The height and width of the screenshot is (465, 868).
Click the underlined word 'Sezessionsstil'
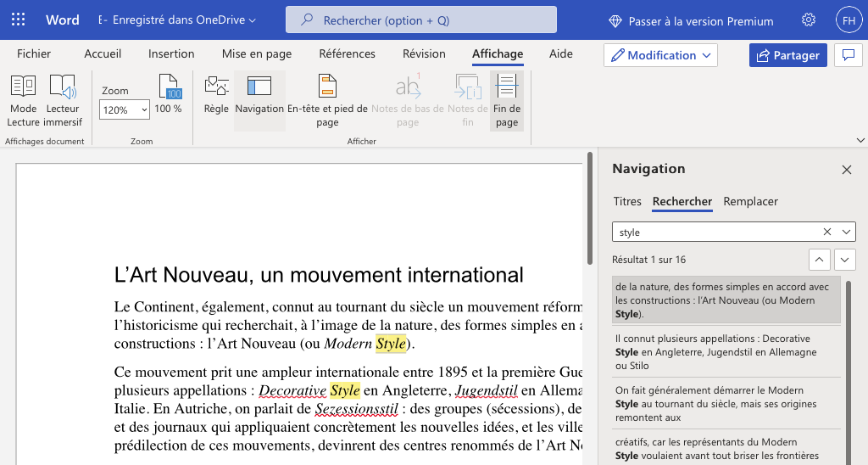[357, 409]
